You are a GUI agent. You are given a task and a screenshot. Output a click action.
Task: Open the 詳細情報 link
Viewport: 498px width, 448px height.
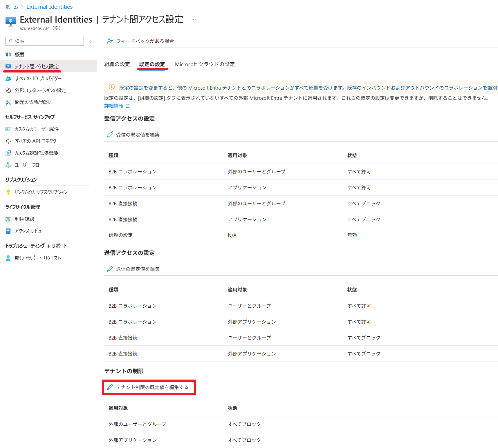(114, 106)
